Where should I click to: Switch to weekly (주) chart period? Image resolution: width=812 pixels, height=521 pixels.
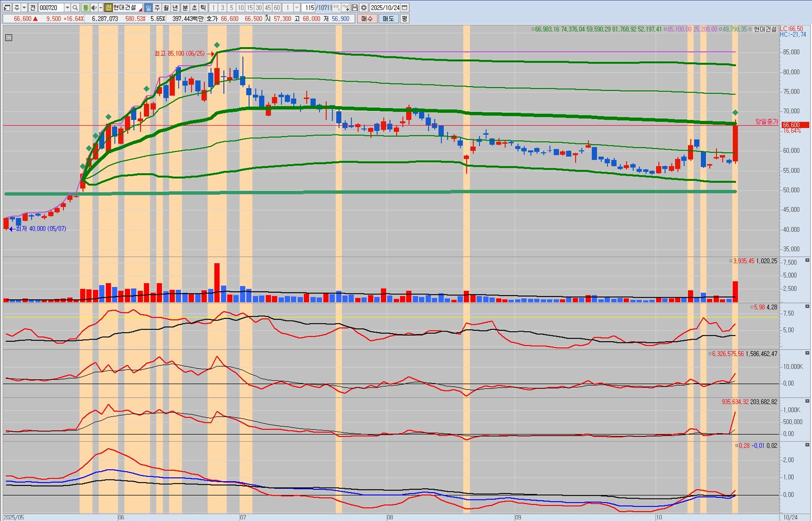point(157,8)
